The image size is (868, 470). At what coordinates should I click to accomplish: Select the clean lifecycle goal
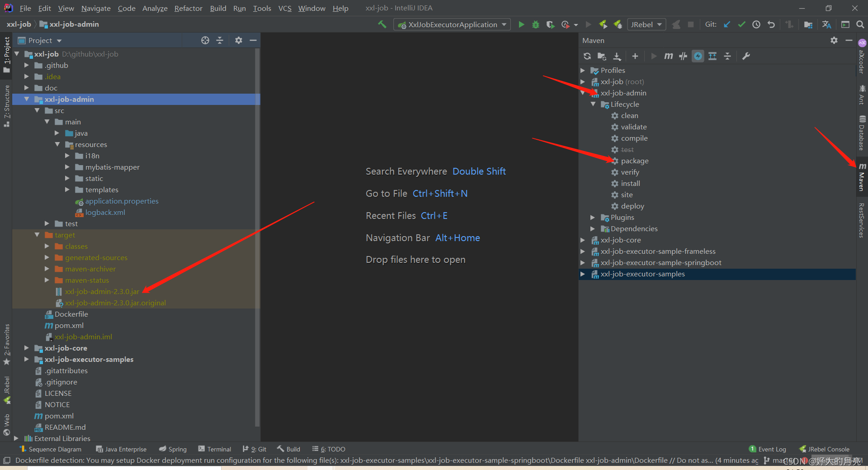pos(629,116)
